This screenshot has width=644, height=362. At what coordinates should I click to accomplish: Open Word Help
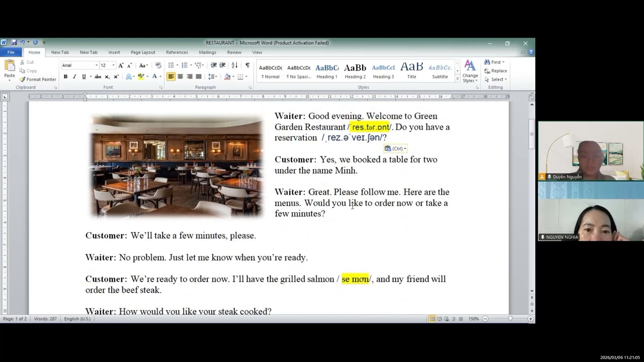tap(531, 52)
